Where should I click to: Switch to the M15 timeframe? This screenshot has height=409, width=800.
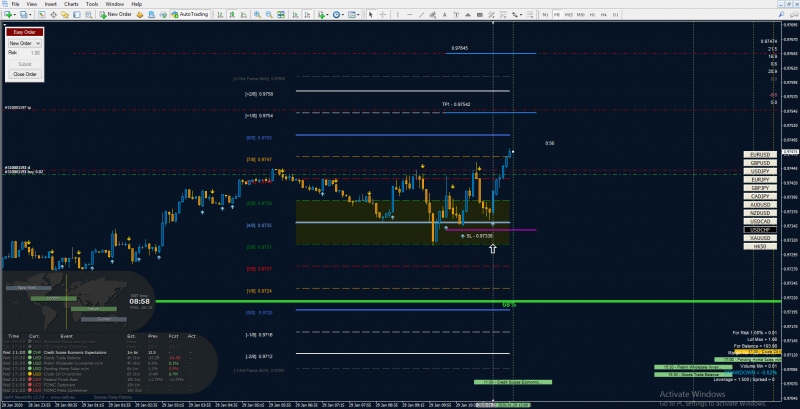[569, 15]
